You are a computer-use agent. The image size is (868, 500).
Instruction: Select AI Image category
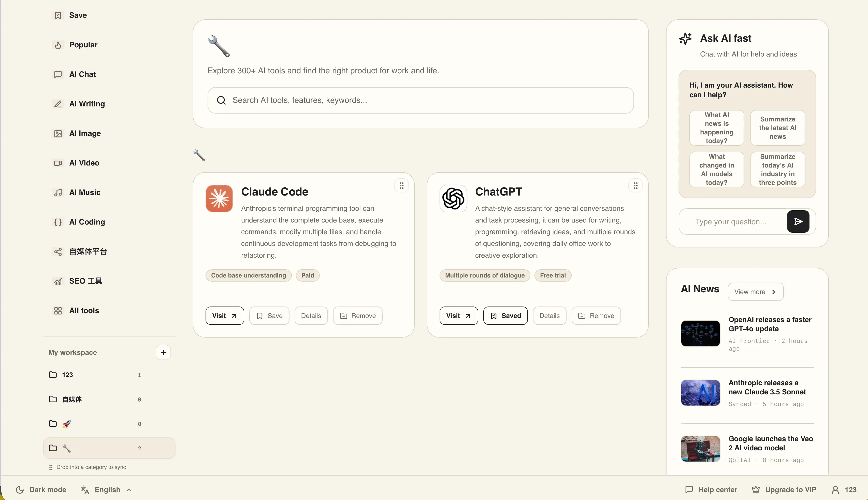coord(109,133)
